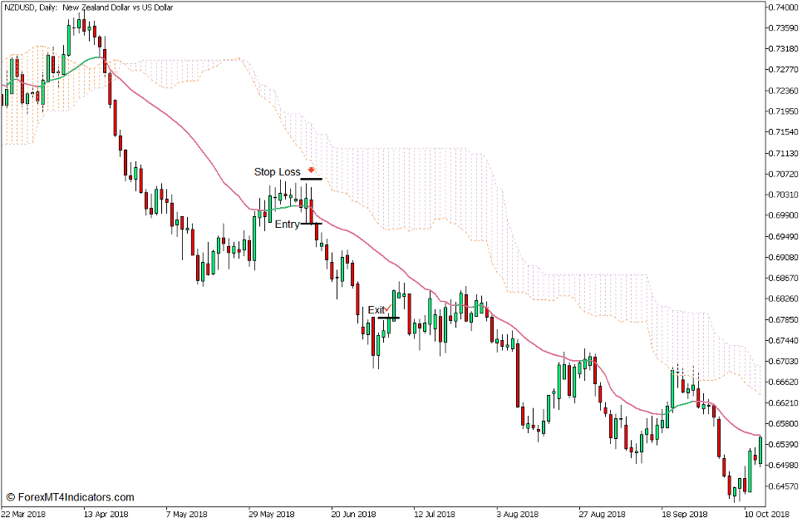812x523 pixels.
Task: Click the black Stop Loss horizontal line
Action: pos(311,178)
